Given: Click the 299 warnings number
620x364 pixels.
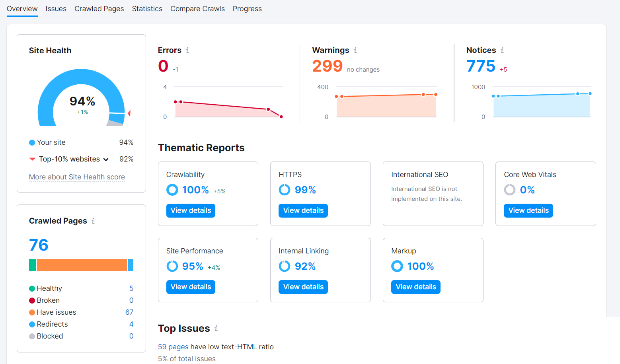Looking at the screenshot, I should pos(327,66).
